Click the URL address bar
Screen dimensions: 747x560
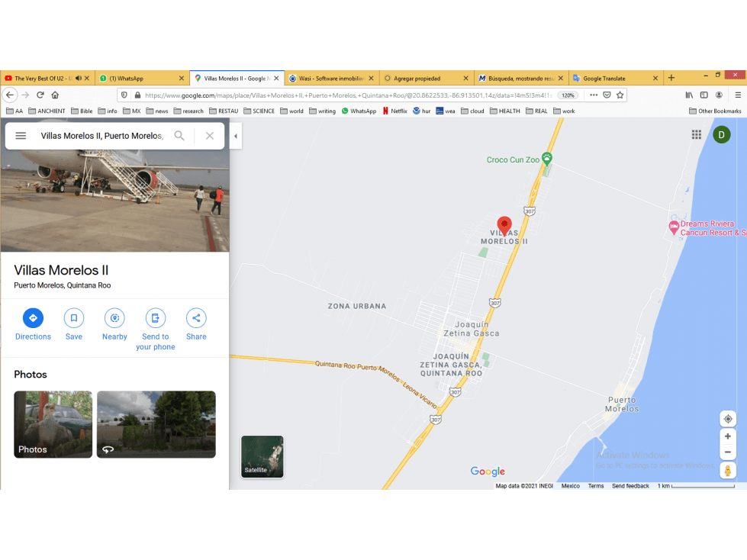[x=348, y=95]
